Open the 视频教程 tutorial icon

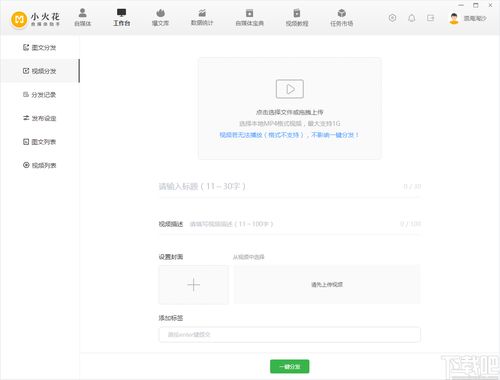[x=297, y=13]
